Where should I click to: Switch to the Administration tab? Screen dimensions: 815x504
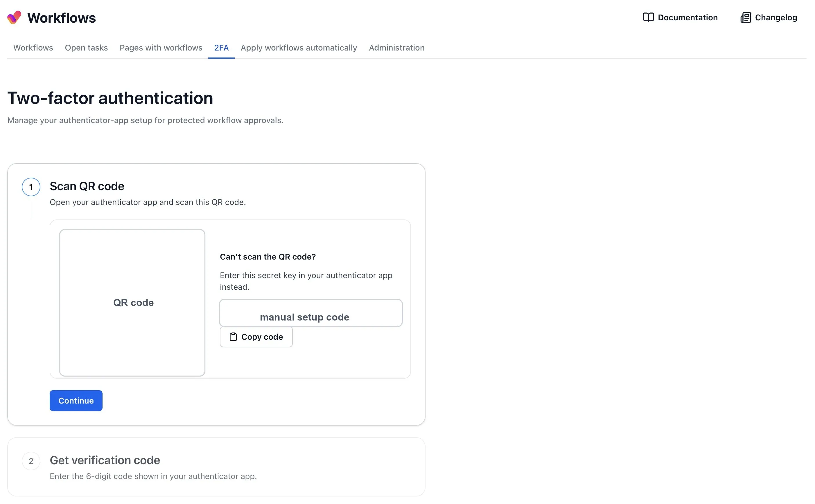(396, 48)
